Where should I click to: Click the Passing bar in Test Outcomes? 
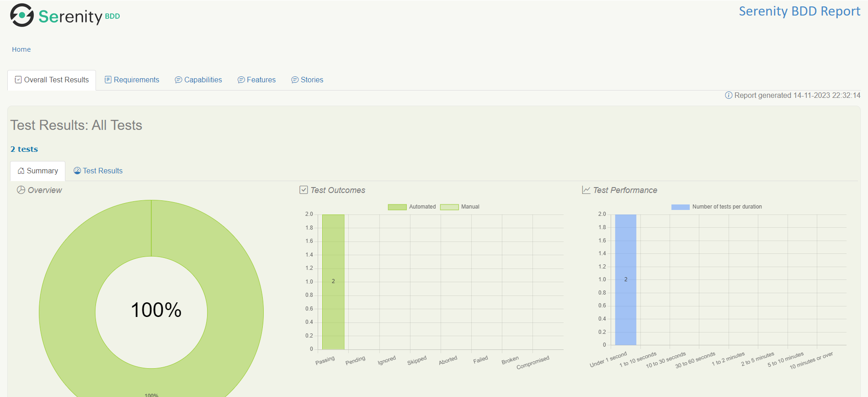coord(333,282)
